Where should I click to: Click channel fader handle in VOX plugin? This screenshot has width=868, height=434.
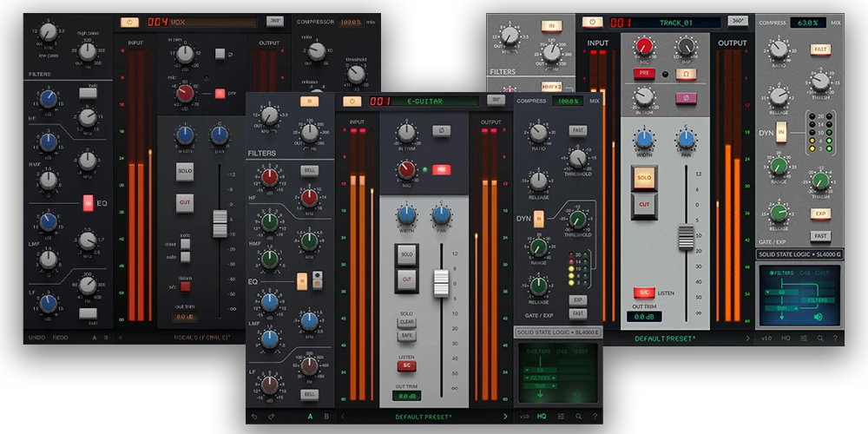click(220, 224)
